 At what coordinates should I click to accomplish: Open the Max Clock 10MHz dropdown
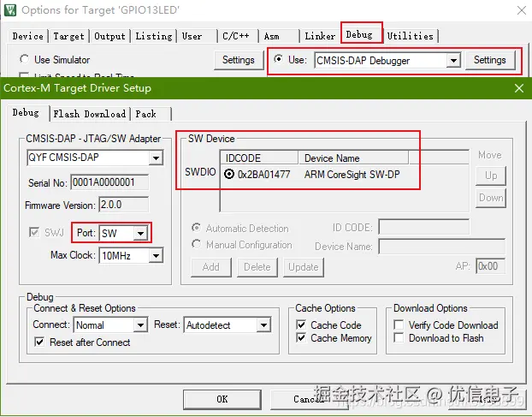click(x=156, y=255)
